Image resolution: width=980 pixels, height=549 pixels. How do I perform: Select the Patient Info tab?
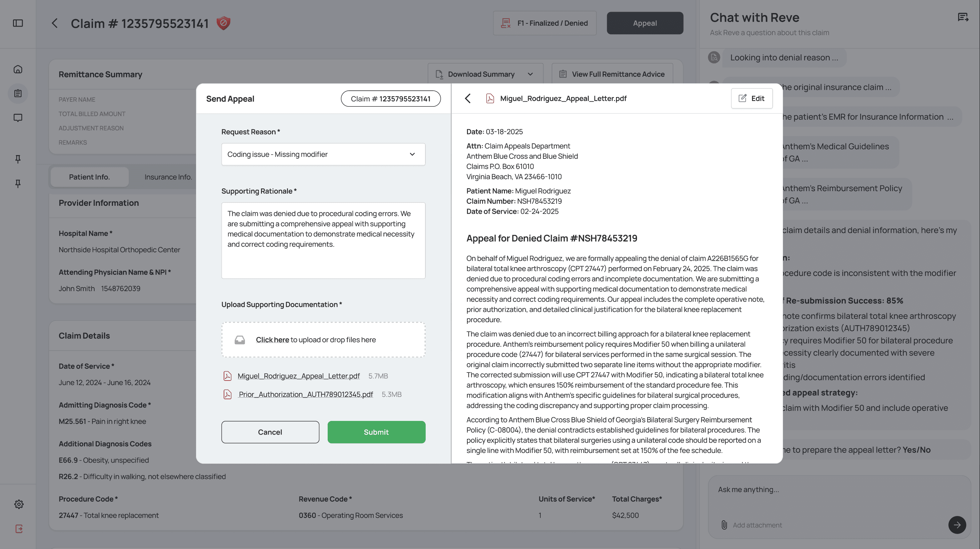tap(89, 177)
